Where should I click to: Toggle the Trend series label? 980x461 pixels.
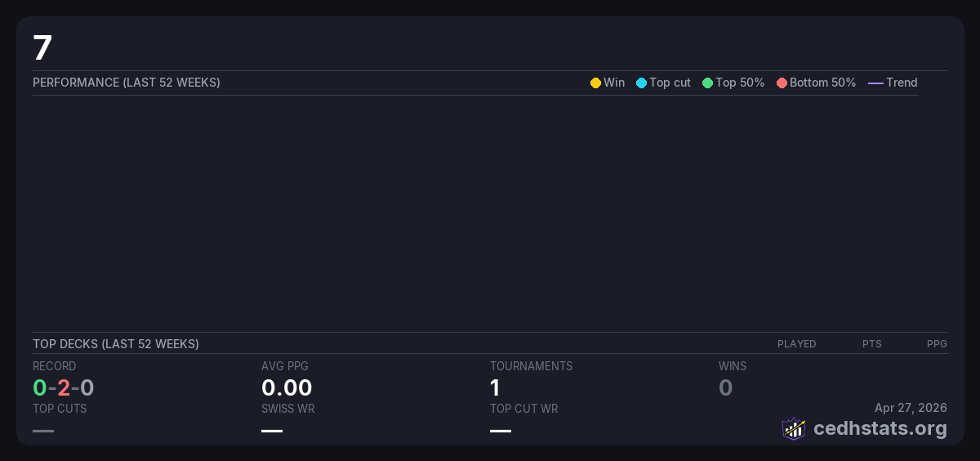pos(902,83)
